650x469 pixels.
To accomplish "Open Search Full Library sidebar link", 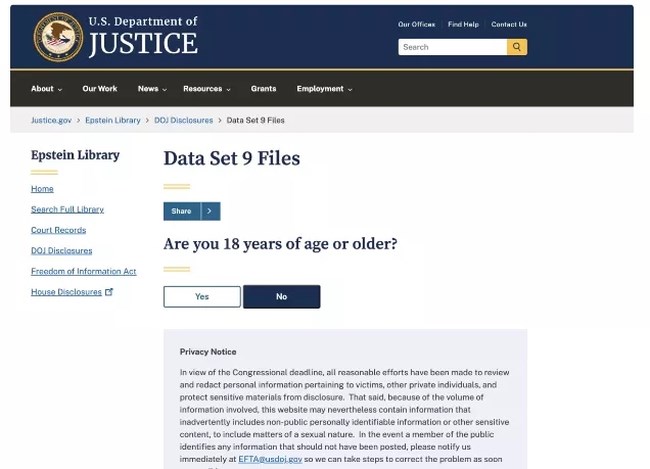I will pyautogui.click(x=67, y=209).
